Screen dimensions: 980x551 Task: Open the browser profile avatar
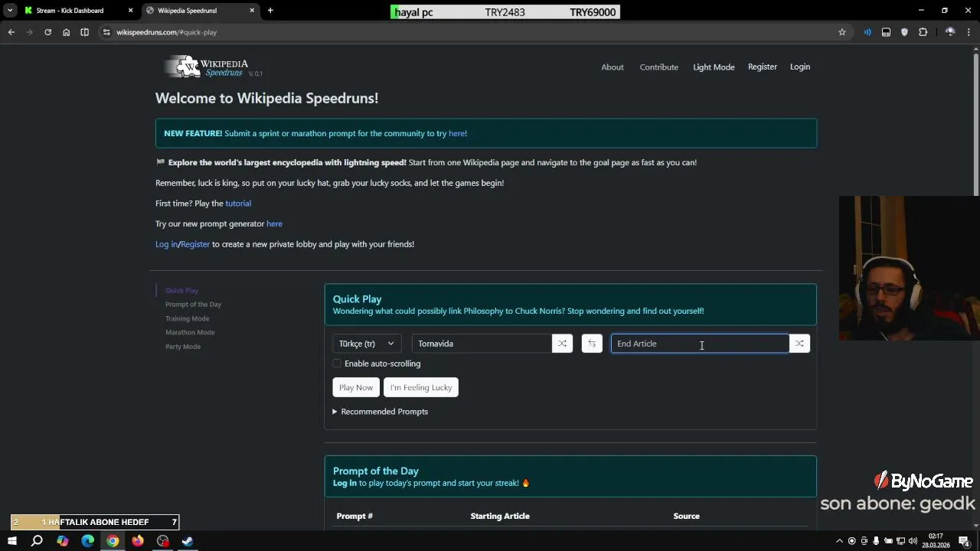tap(950, 32)
